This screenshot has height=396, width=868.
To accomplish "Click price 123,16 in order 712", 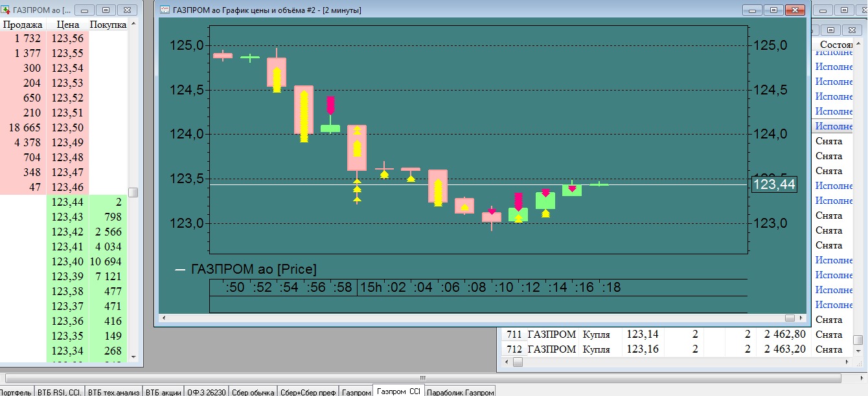I will [643, 349].
